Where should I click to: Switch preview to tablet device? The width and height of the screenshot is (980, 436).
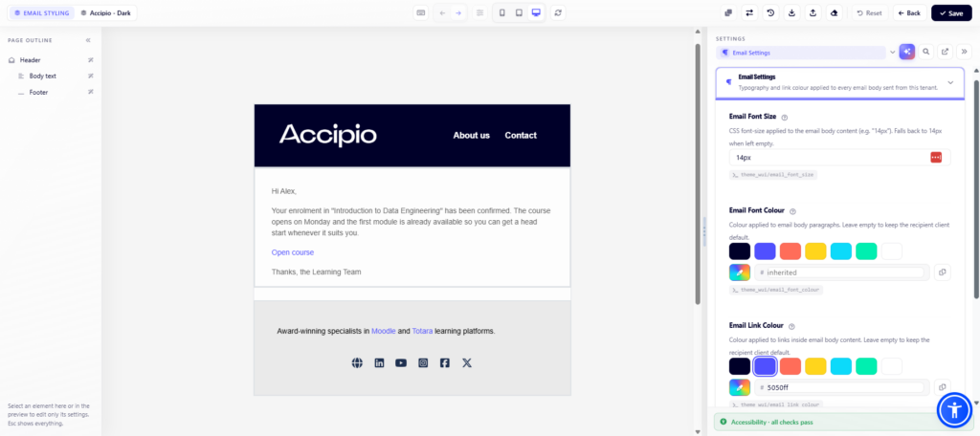519,12
